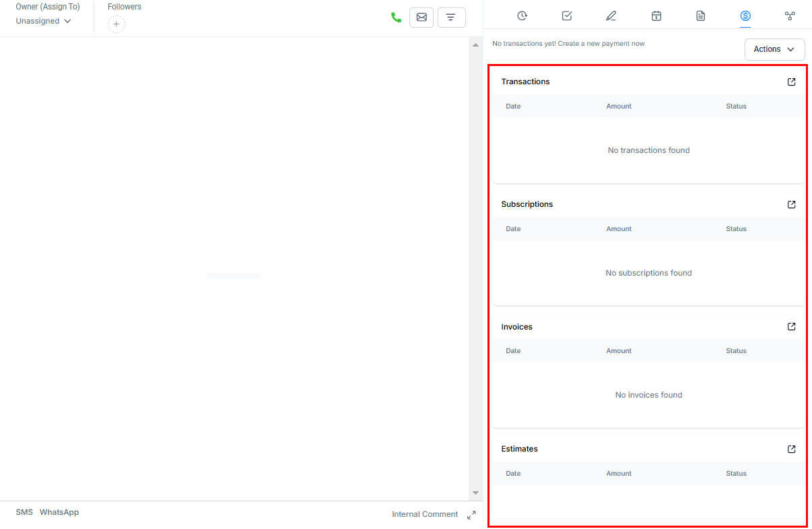Switch to the Tasks checkmark icon
This screenshot has width=812, height=529.
(x=567, y=16)
